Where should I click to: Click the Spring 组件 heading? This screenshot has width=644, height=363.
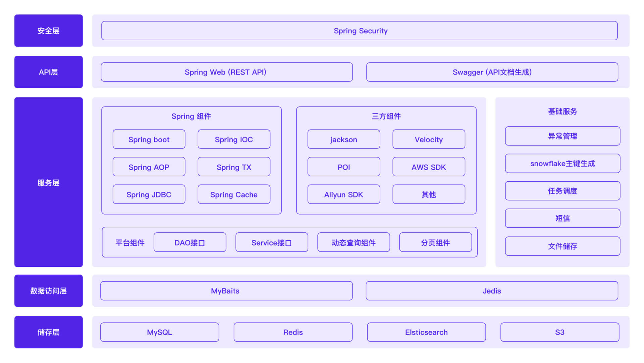(191, 116)
